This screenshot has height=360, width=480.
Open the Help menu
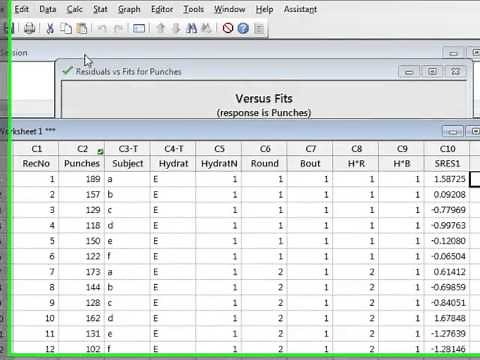(x=264, y=9)
